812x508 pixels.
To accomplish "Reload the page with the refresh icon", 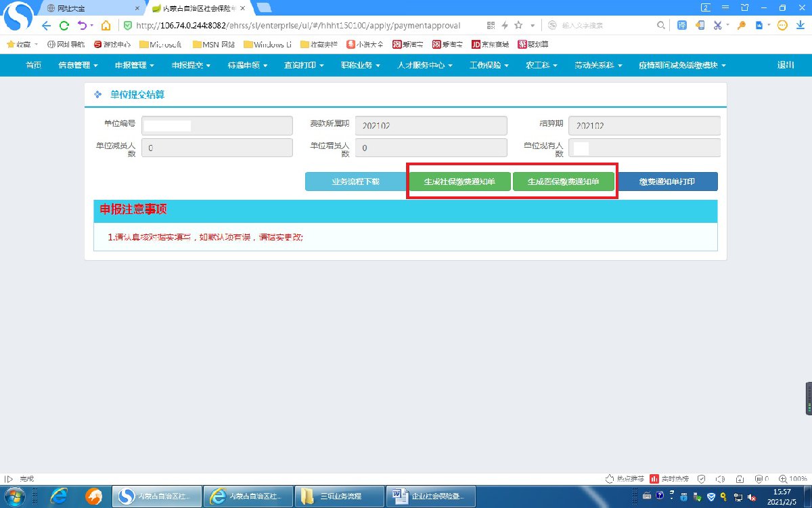I will click(64, 26).
